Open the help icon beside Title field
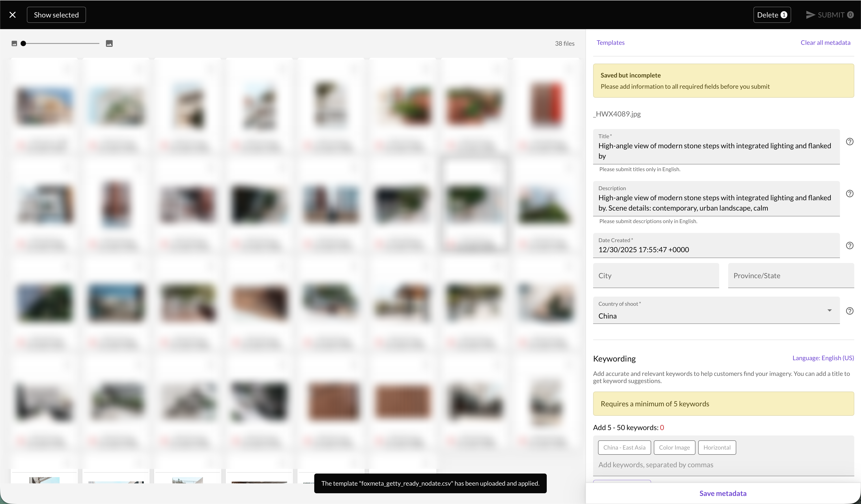Screen dimensions: 861x504 point(849,142)
